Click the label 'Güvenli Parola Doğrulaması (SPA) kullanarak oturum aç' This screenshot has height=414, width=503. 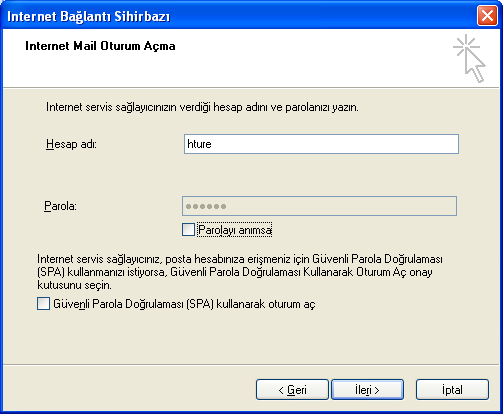pyautogui.click(x=184, y=304)
